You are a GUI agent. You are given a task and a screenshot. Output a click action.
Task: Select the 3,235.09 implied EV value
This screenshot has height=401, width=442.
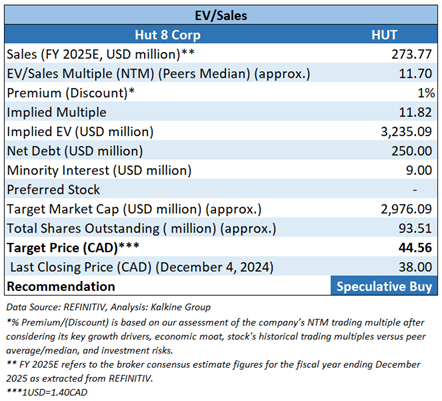pos(406,131)
